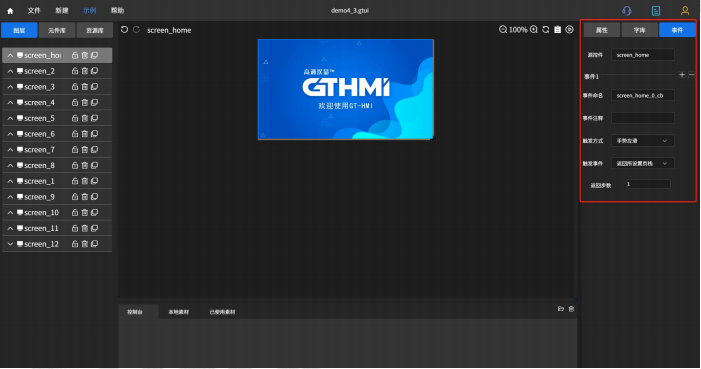The image size is (701, 369).
Task: Click the play preview icon in the toolbar
Action: (x=569, y=30)
